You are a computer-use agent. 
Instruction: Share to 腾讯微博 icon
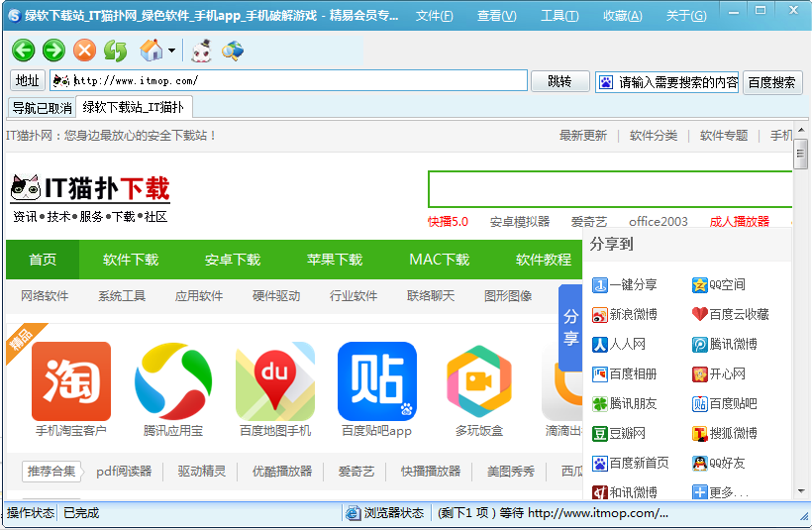pos(700,345)
